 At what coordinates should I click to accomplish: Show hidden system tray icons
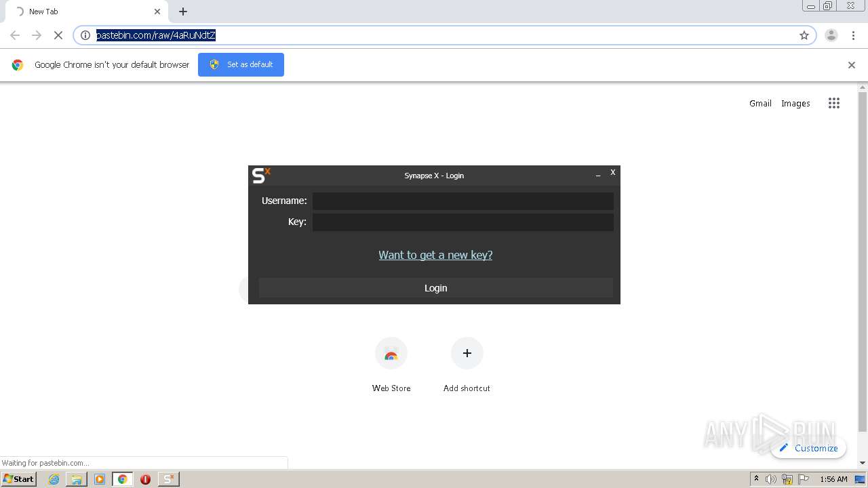click(756, 479)
